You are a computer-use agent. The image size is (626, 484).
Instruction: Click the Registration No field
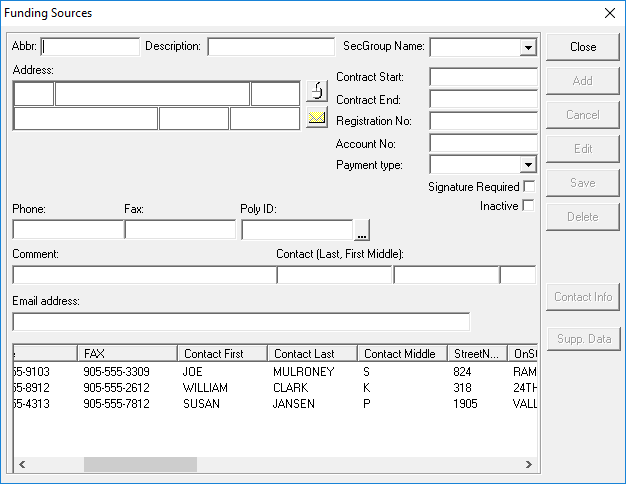[483, 121]
